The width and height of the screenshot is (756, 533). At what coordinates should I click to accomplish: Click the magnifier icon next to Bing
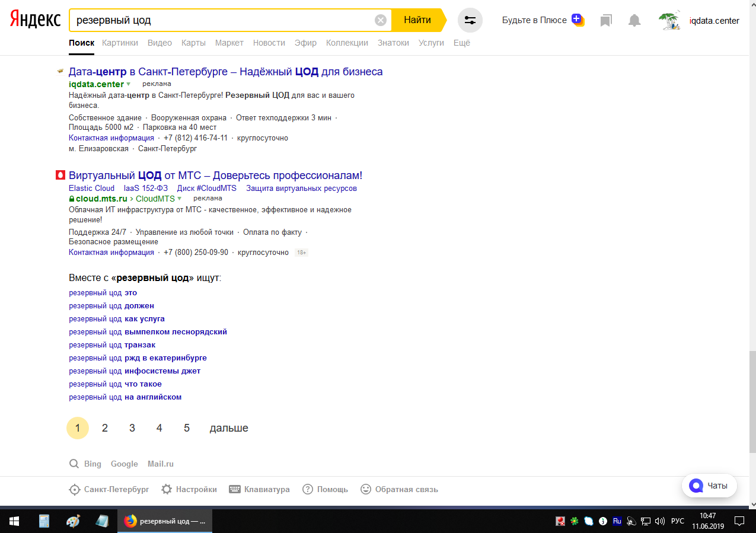[x=74, y=464]
